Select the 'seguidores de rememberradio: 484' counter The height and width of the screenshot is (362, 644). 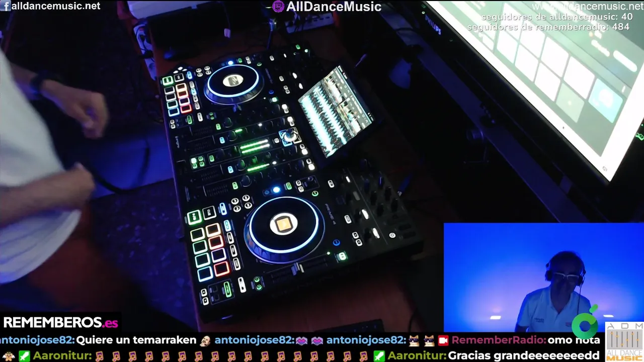pyautogui.click(x=548, y=27)
